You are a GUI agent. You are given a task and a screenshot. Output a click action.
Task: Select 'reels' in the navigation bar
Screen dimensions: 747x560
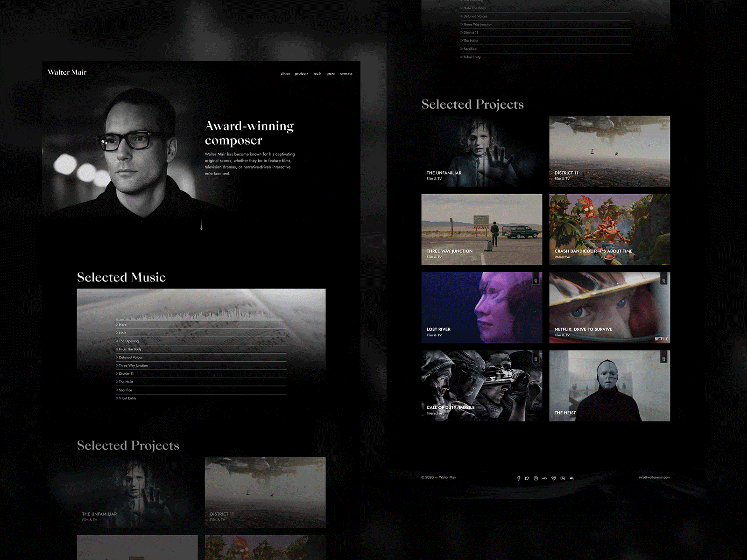[x=317, y=73]
